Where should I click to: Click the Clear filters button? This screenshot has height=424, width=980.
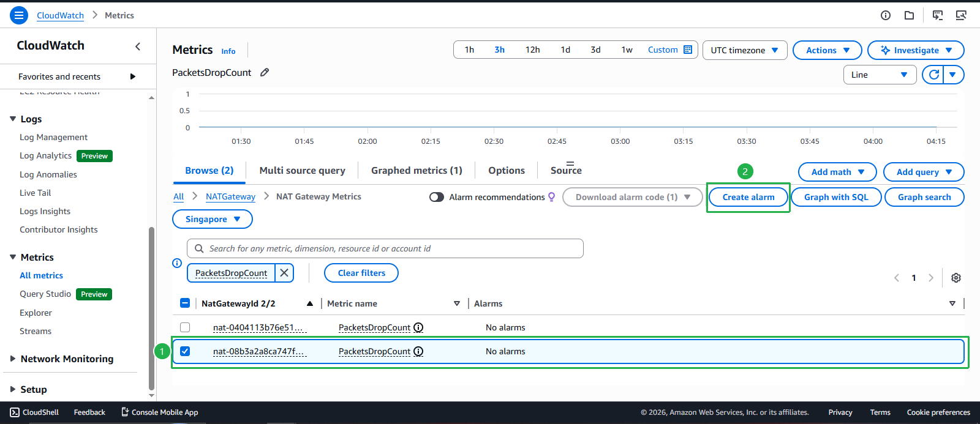pos(361,273)
